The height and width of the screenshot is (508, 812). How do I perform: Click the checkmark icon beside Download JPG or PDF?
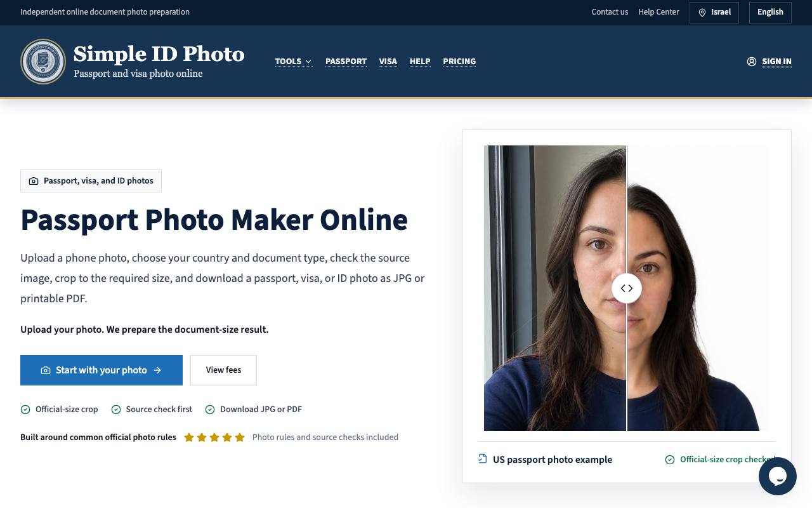(210, 410)
